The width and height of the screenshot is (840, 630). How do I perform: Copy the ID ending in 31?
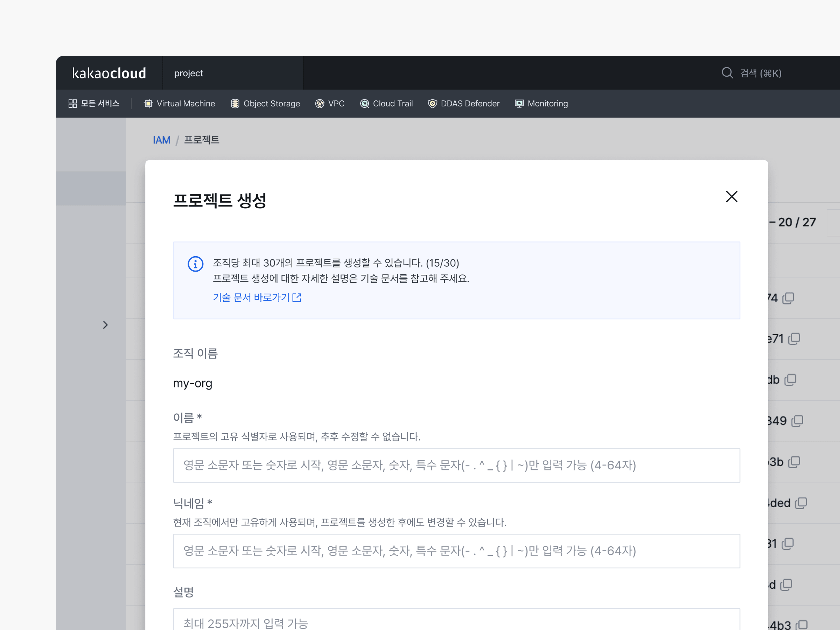pyautogui.click(x=787, y=544)
